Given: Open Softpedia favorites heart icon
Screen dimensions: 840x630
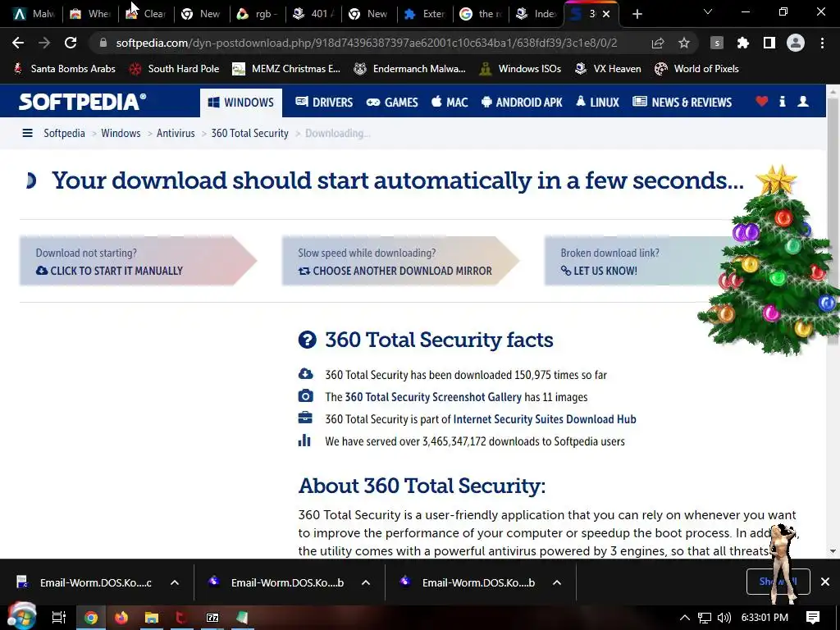Looking at the screenshot, I should pyautogui.click(x=761, y=101).
